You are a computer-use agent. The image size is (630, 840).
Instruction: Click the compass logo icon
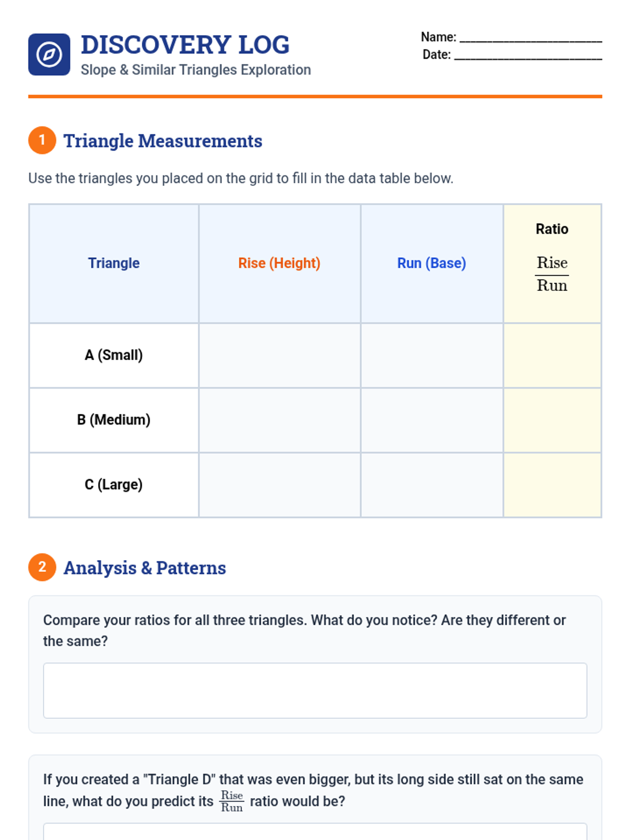(49, 55)
